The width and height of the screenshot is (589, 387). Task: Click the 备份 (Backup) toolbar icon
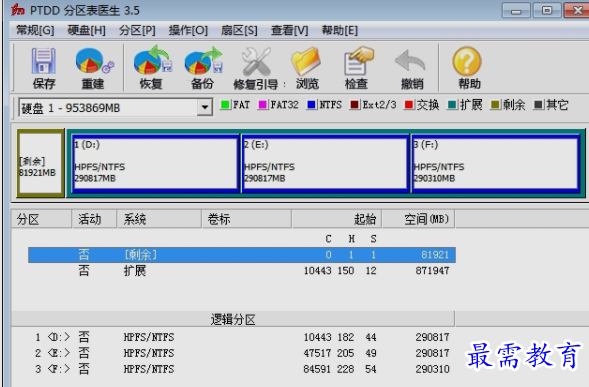click(x=203, y=61)
